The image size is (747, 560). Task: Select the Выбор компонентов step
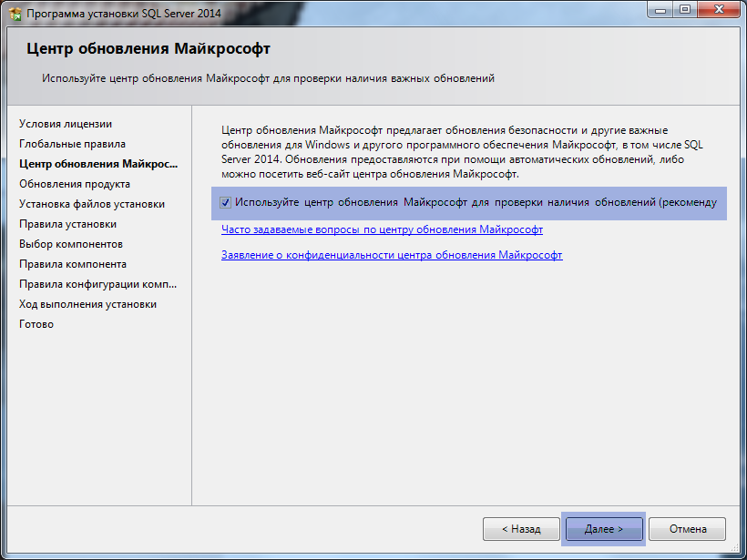(71, 244)
